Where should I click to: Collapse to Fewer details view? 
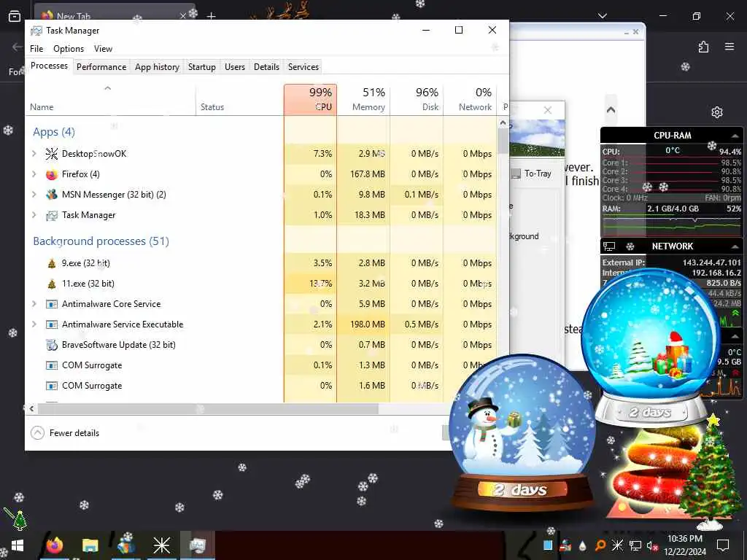[x=65, y=433]
